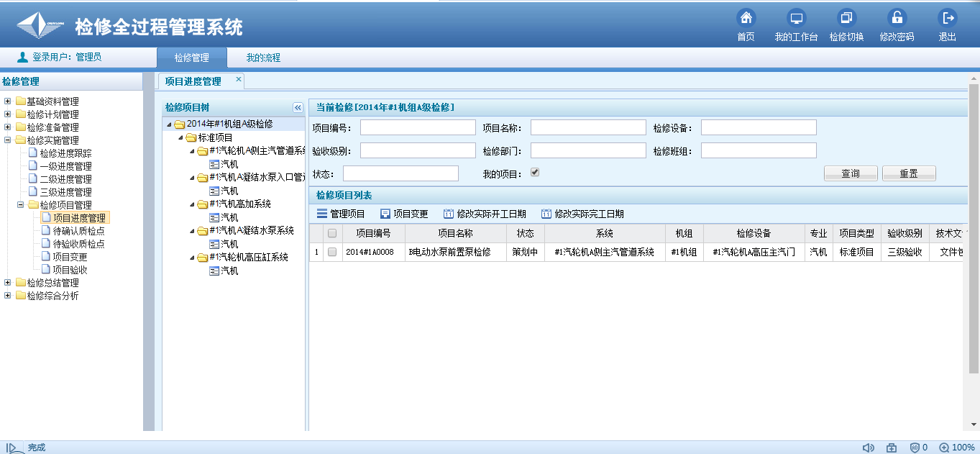This screenshot has height=454, width=980.
Task: Collapse the 检修实施管理 tree node
Action: tap(8, 140)
